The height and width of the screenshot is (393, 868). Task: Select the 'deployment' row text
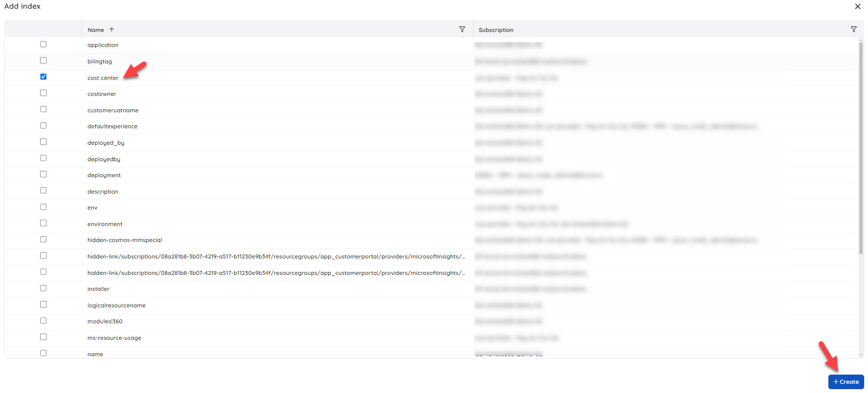(x=104, y=175)
